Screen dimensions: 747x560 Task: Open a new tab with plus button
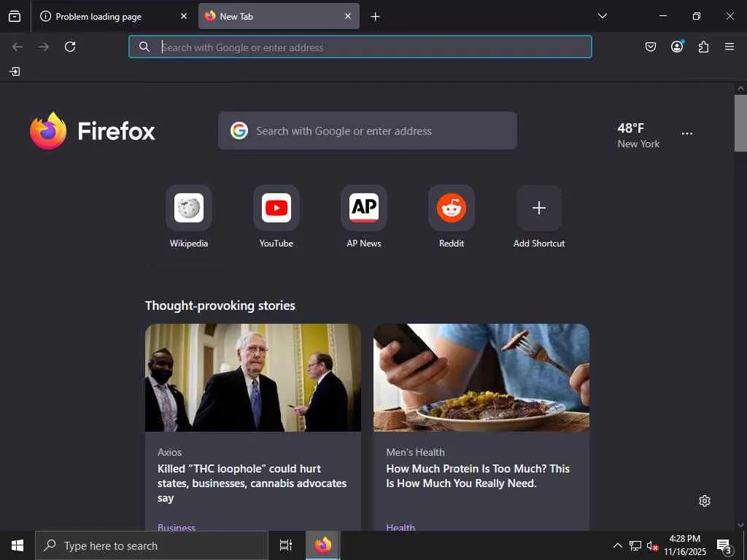point(375,17)
